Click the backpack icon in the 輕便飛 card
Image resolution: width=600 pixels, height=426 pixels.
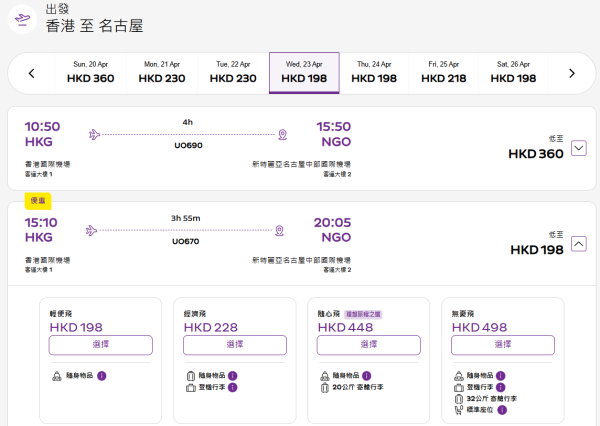[x=57, y=376]
